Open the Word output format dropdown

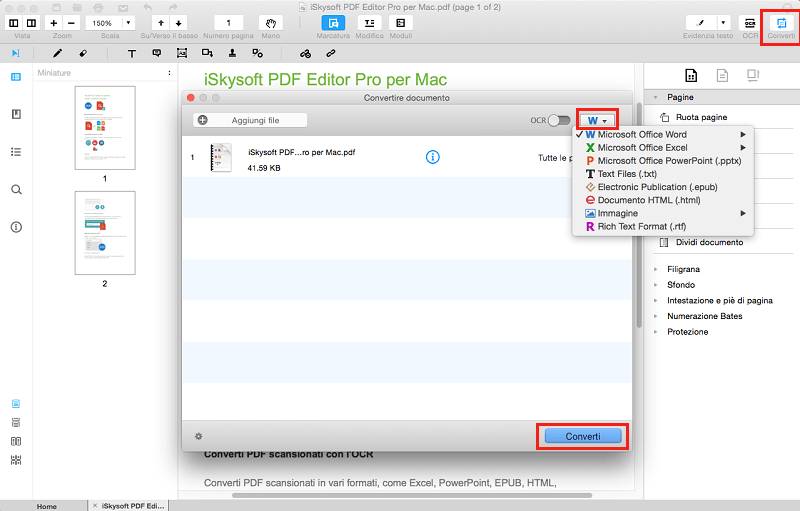pos(597,120)
